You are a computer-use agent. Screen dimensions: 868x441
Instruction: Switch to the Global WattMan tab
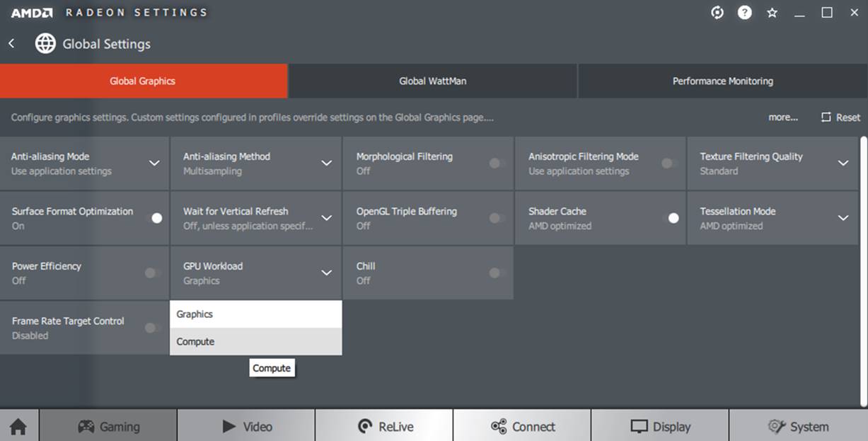[x=432, y=81]
